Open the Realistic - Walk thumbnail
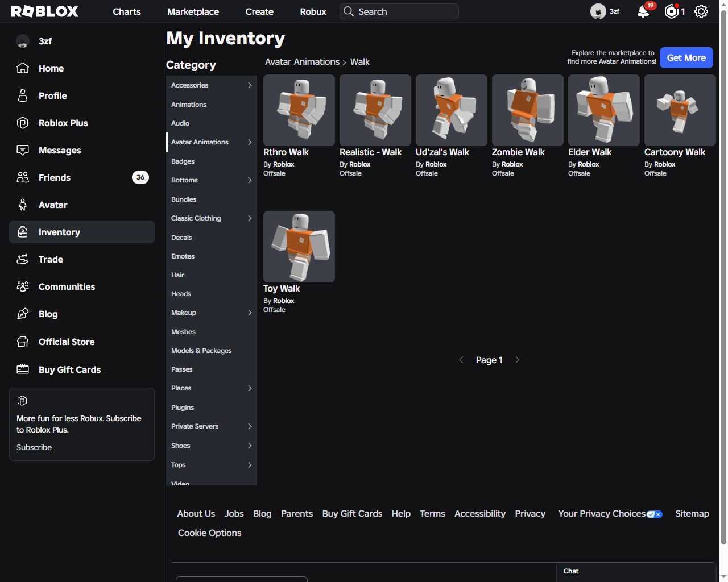 click(375, 110)
